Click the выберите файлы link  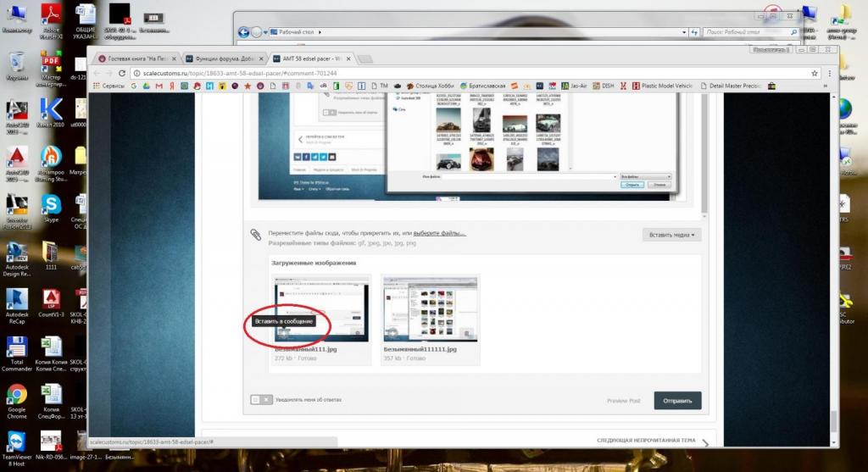click(439, 233)
